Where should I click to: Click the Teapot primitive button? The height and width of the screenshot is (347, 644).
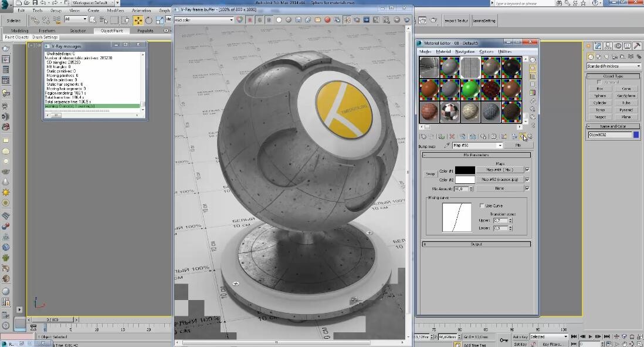pos(600,117)
